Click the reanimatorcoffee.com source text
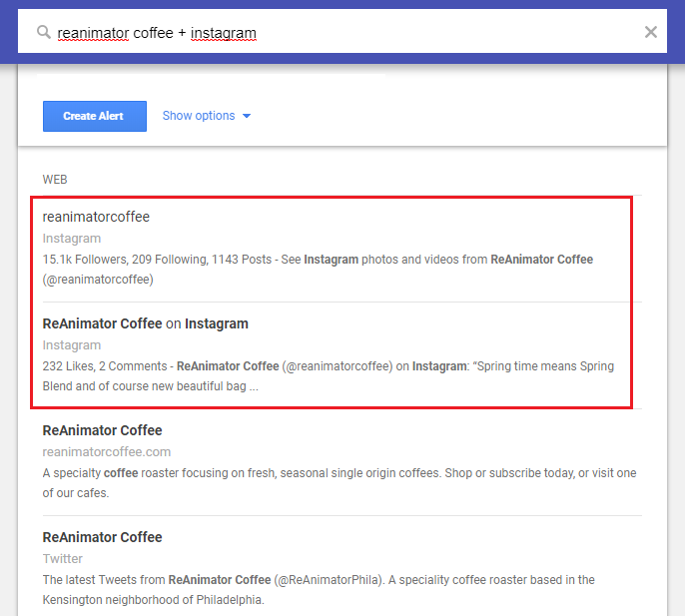The width and height of the screenshot is (685, 616). tap(107, 452)
